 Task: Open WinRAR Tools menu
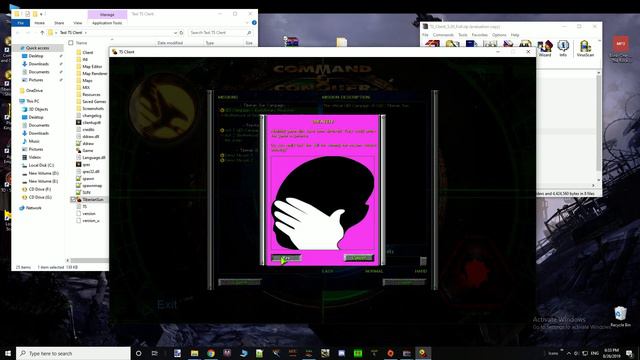(x=462, y=35)
